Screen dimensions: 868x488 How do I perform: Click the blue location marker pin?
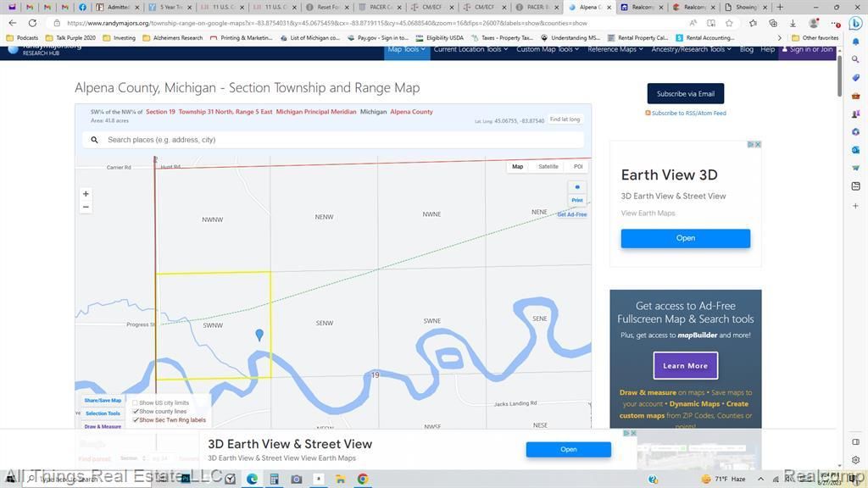tap(259, 335)
